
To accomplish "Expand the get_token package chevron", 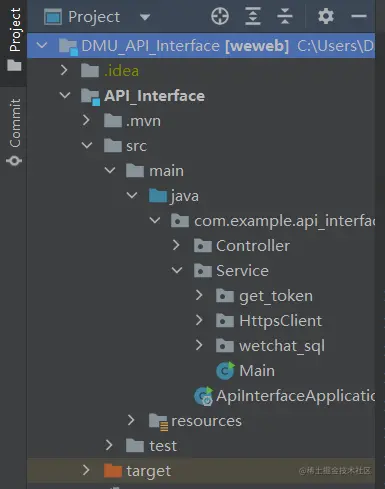I will pyautogui.click(x=199, y=295).
